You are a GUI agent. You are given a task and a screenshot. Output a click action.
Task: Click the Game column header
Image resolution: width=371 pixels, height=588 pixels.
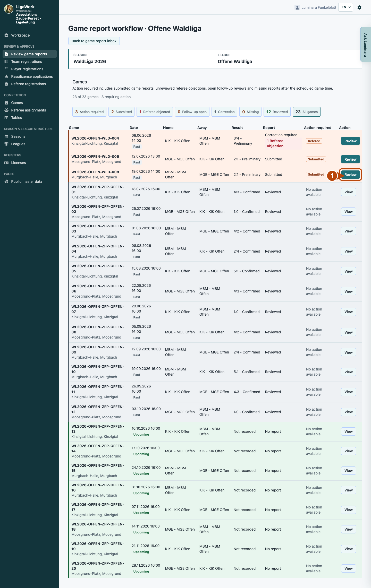[x=74, y=128]
